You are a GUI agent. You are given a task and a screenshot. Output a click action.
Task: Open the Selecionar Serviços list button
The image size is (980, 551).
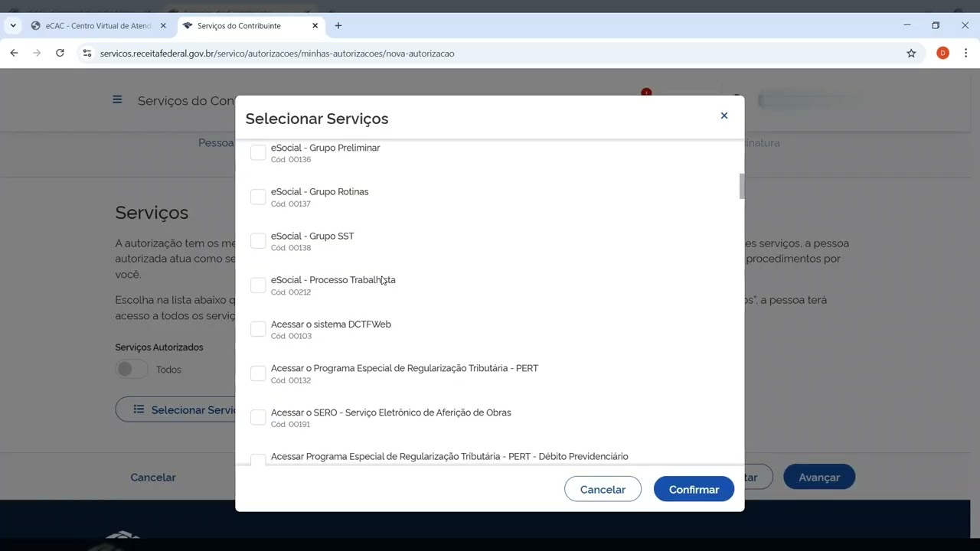(176, 409)
